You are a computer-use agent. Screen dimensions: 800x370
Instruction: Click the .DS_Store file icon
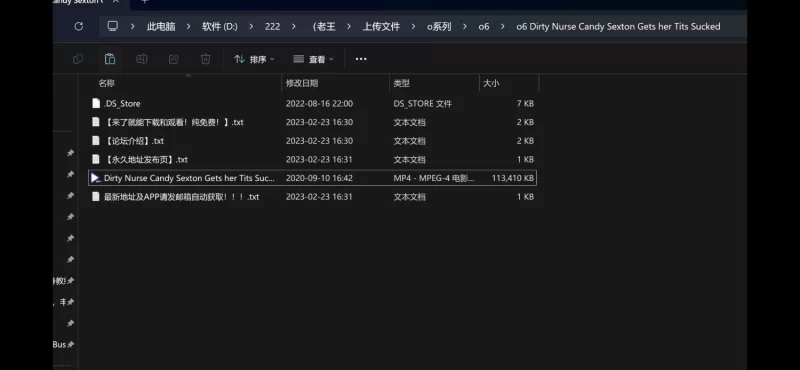pos(96,104)
